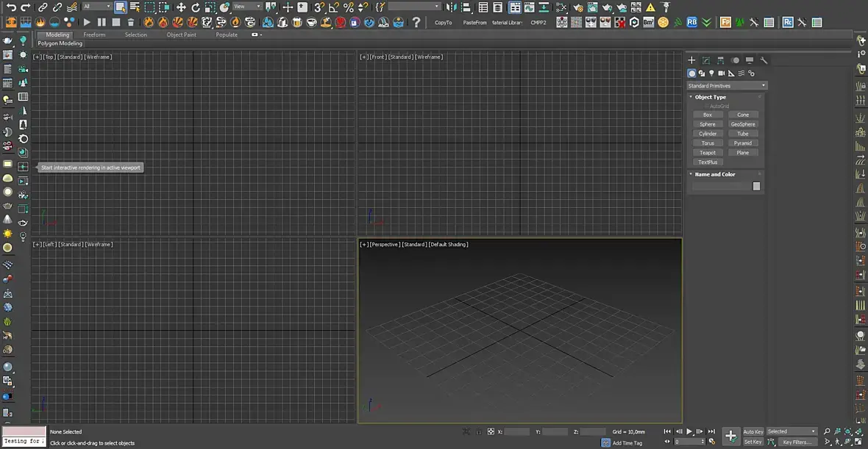868x449 pixels.
Task: Activate the Select and Rotate tool
Action: pyautogui.click(x=196, y=7)
